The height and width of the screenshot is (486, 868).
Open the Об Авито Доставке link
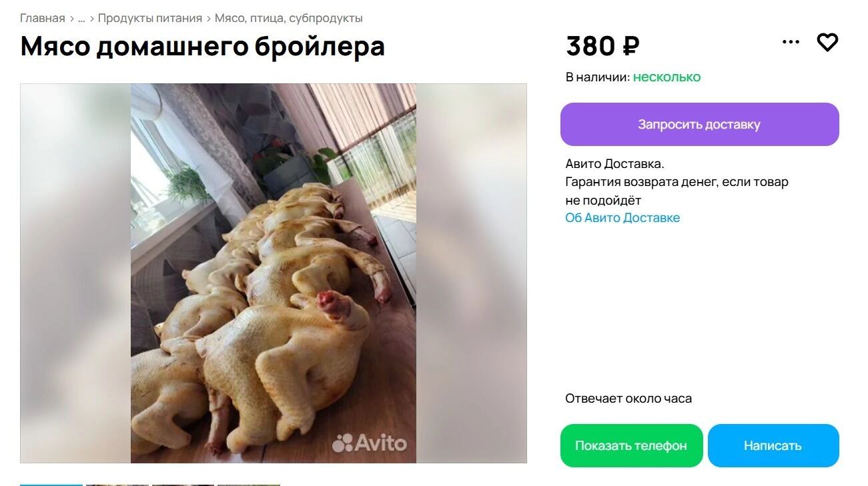[x=622, y=217]
